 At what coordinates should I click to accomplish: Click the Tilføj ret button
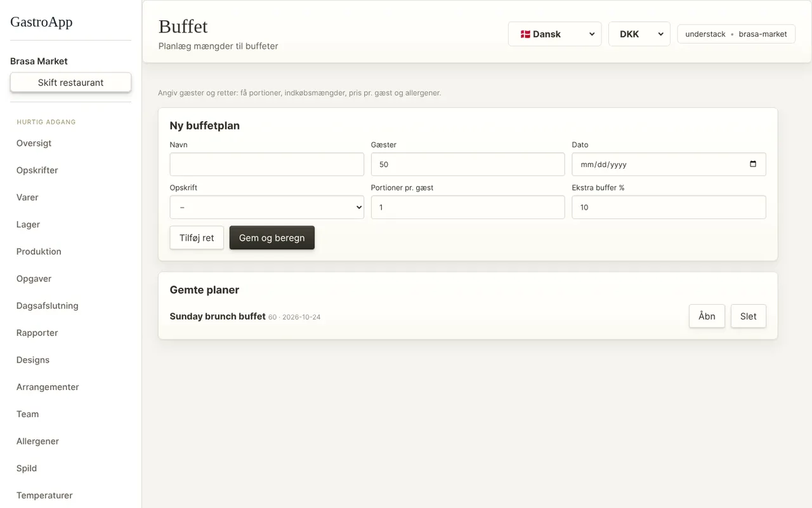point(197,237)
